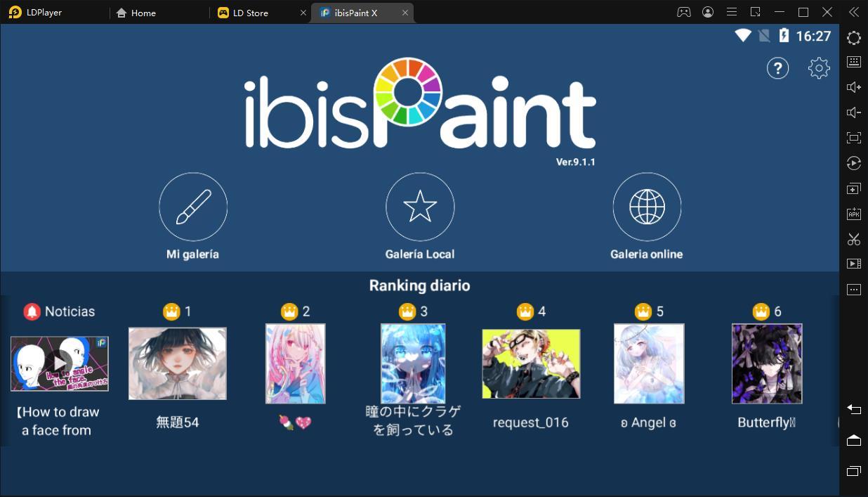The image size is (868, 497).
Task: Open gamepad icon in title bar
Action: click(683, 12)
